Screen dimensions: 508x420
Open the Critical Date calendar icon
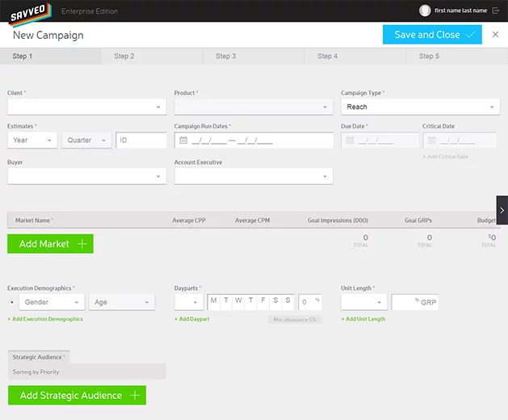click(431, 141)
